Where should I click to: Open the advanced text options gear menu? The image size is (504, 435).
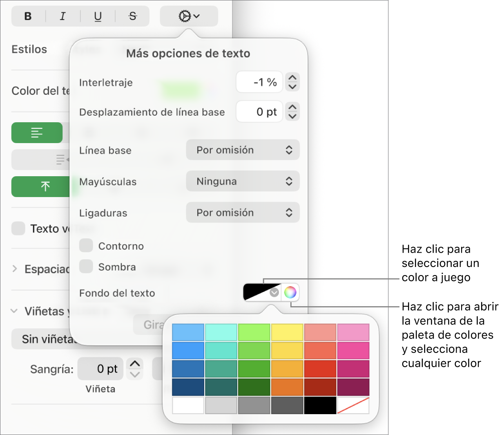pos(189,16)
